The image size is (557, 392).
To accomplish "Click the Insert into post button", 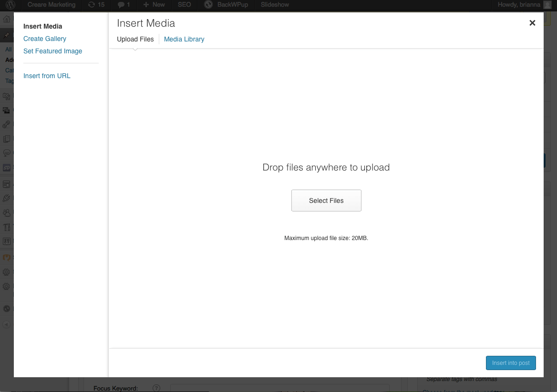I will pos(511,362).
